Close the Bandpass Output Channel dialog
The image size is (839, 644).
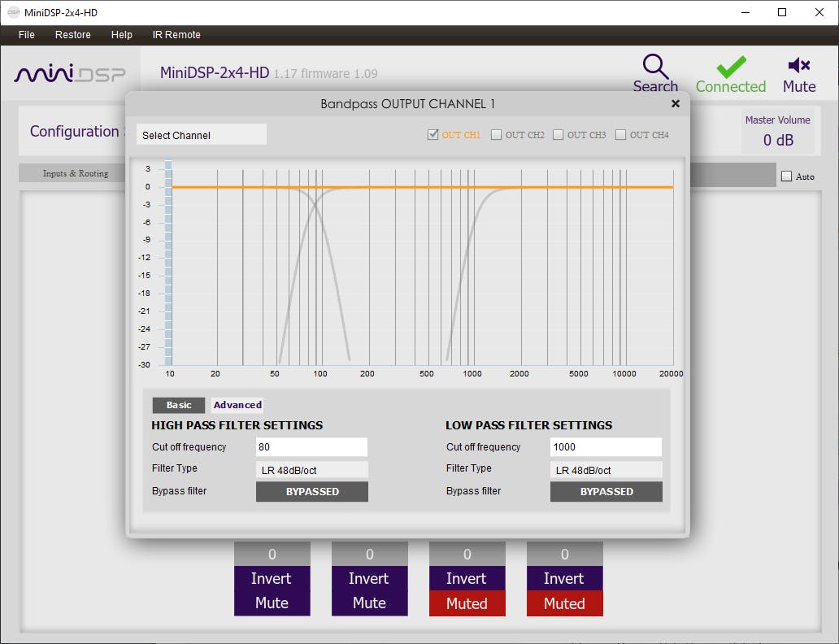675,103
